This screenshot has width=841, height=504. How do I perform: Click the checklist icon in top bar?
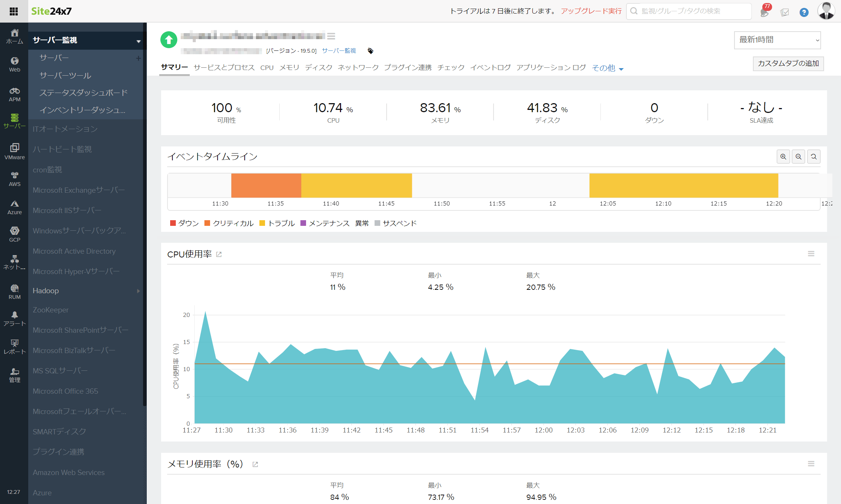tap(785, 12)
